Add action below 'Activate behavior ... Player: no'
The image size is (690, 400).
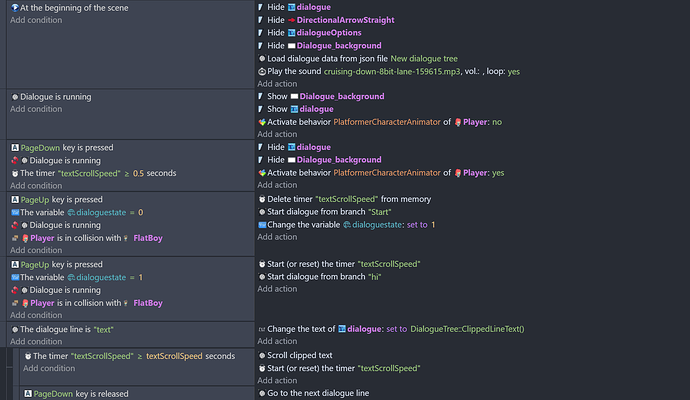[277, 134]
